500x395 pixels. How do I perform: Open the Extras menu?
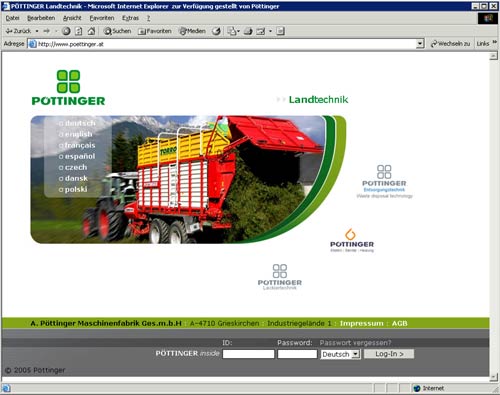(x=130, y=18)
